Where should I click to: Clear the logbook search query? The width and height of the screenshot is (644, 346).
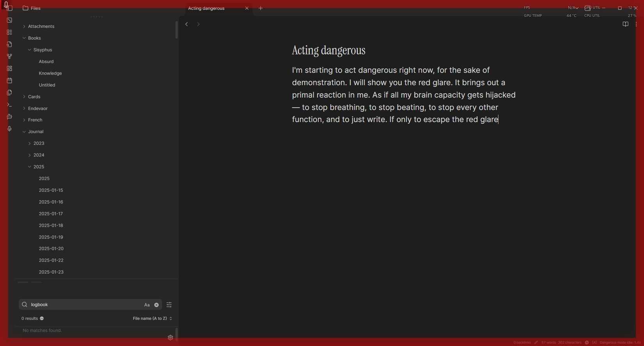click(157, 305)
